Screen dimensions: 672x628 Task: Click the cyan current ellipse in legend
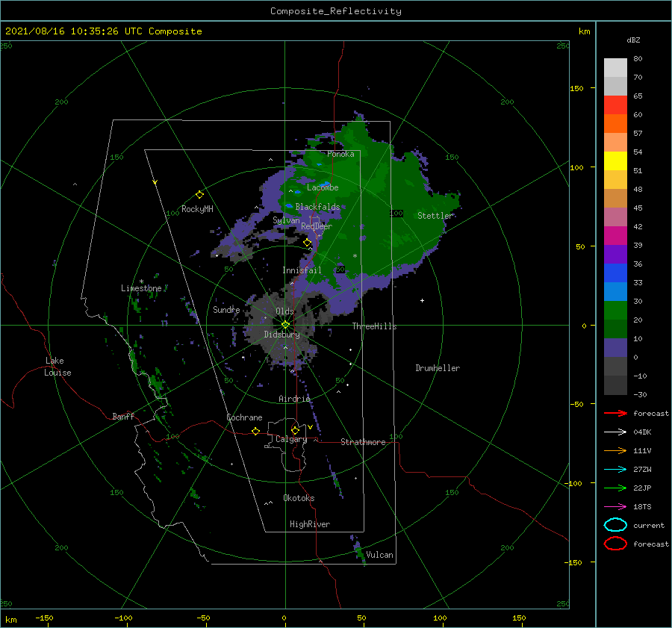615,525
